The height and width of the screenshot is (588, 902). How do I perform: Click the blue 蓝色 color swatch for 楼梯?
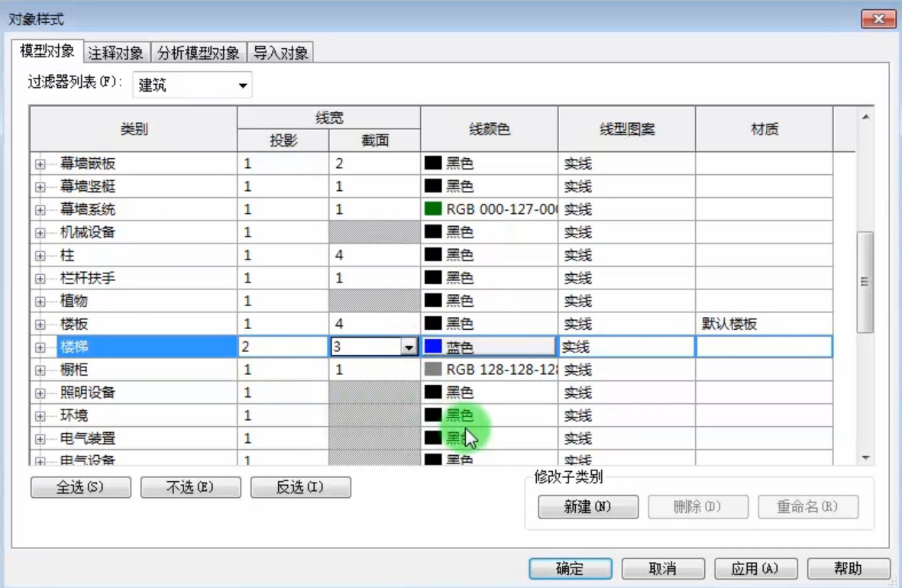pyautogui.click(x=432, y=347)
